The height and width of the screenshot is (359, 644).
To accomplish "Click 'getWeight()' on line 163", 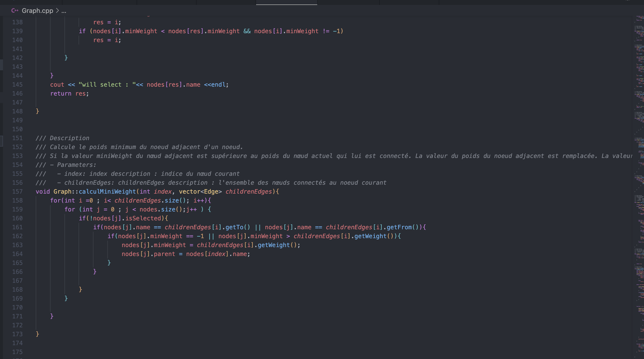I will pyautogui.click(x=277, y=245).
